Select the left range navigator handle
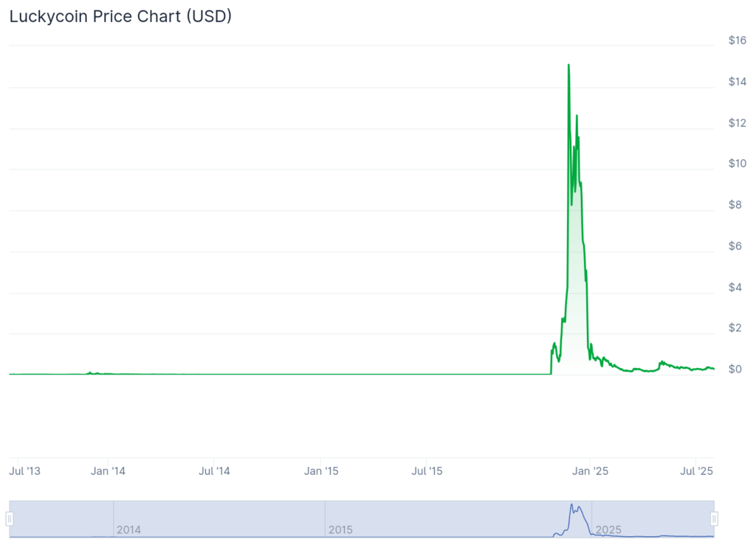This screenshot has height=551, width=756. (10, 517)
